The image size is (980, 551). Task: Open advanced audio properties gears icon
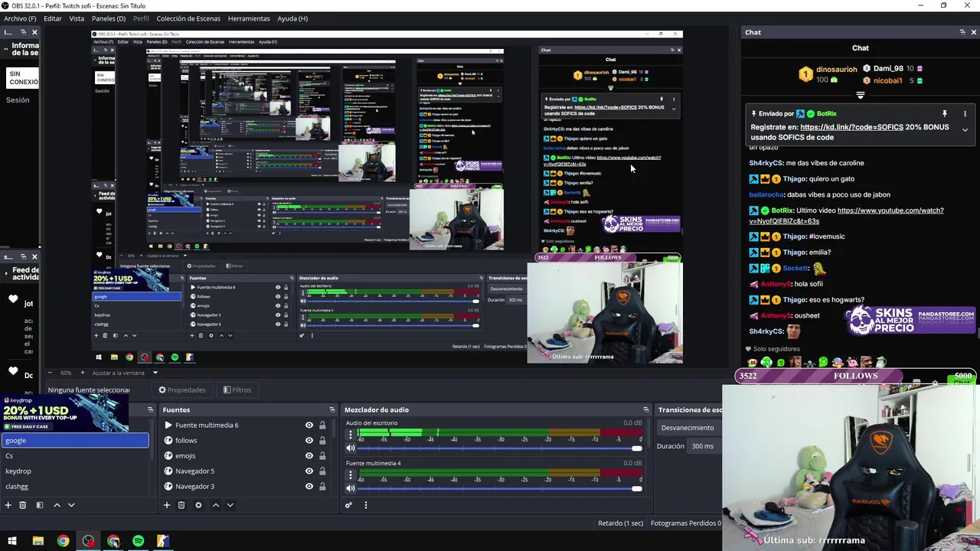tap(348, 505)
